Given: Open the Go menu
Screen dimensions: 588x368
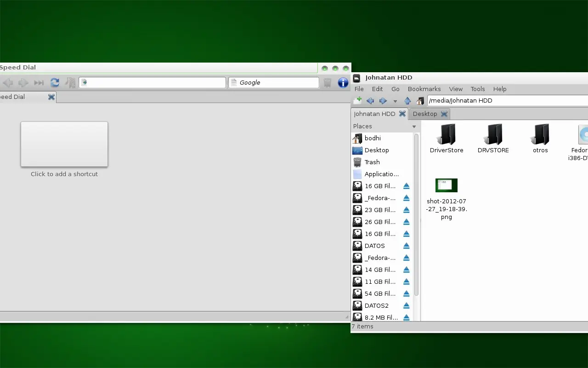Looking at the screenshot, I should point(396,89).
